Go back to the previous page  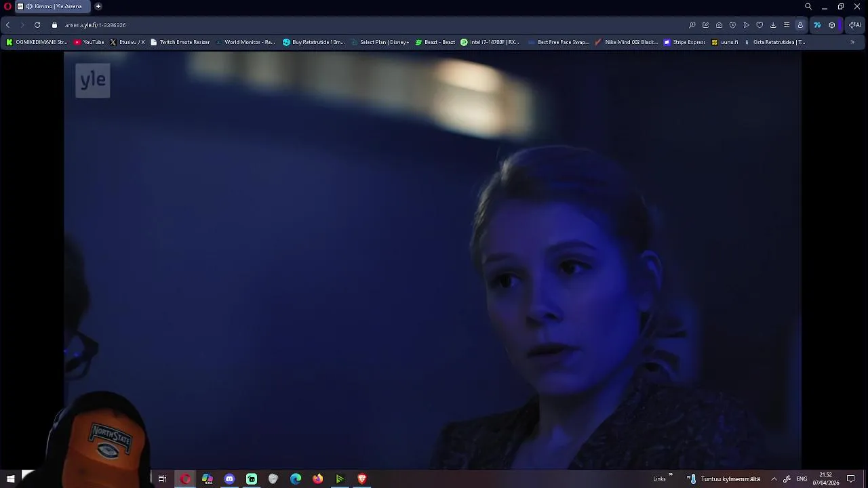pyautogui.click(x=7, y=25)
